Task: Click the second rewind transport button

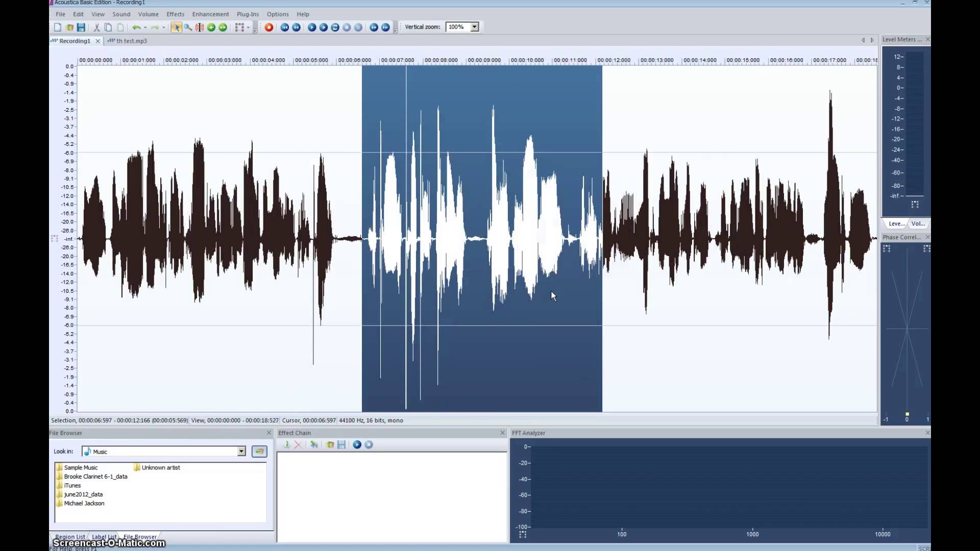Action: coord(297,28)
